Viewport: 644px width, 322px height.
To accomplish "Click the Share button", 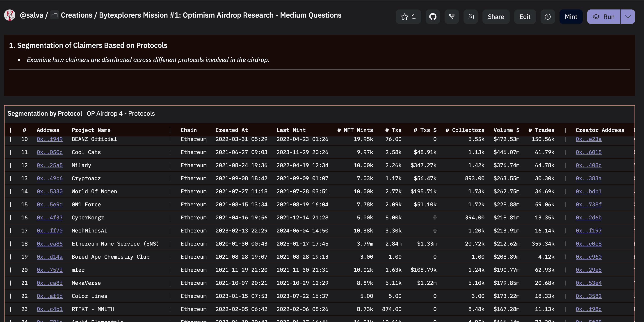I will pos(496,17).
